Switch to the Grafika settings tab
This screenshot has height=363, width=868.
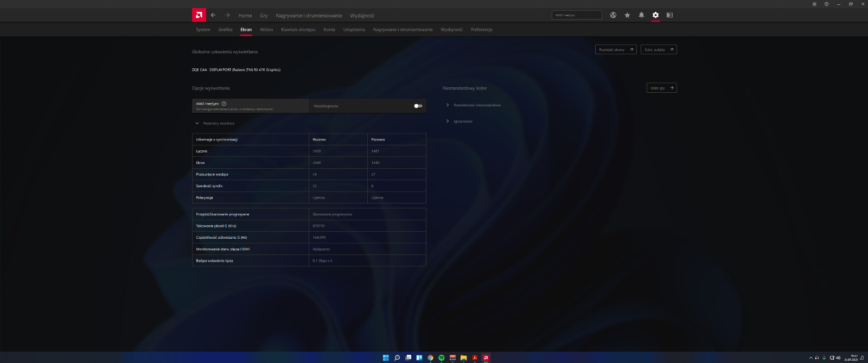225,30
